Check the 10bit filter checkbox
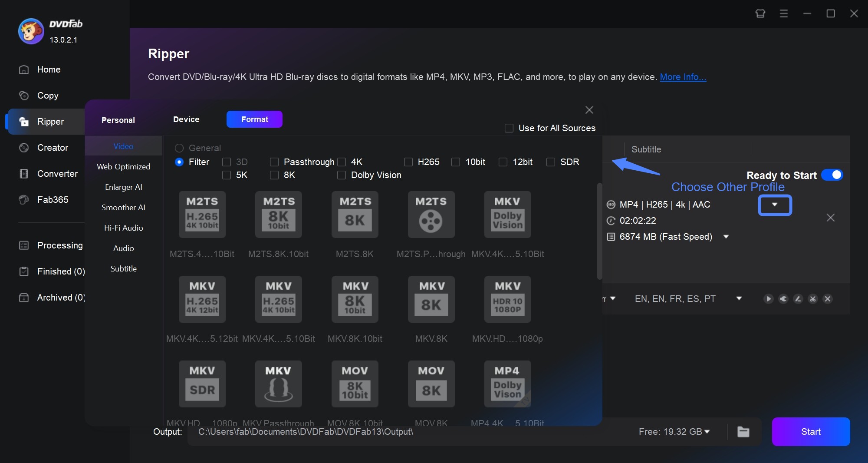The height and width of the screenshot is (463, 868). coord(456,162)
